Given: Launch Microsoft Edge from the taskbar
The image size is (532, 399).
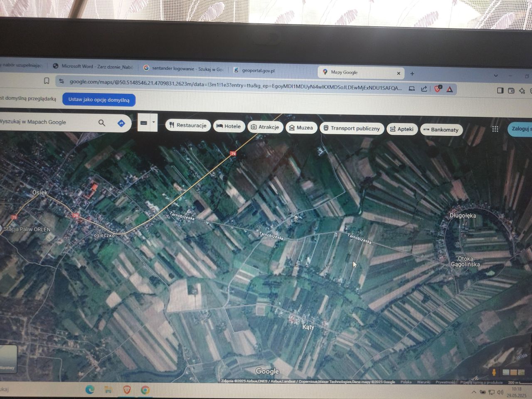Looking at the screenshot, I should pyautogui.click(x=90, y=389).
